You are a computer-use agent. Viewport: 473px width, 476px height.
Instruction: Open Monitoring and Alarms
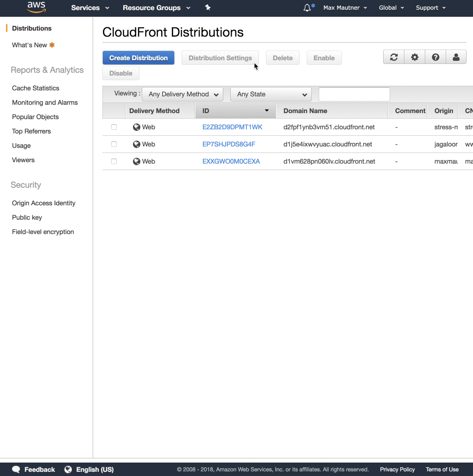click(x=45, y=102)
